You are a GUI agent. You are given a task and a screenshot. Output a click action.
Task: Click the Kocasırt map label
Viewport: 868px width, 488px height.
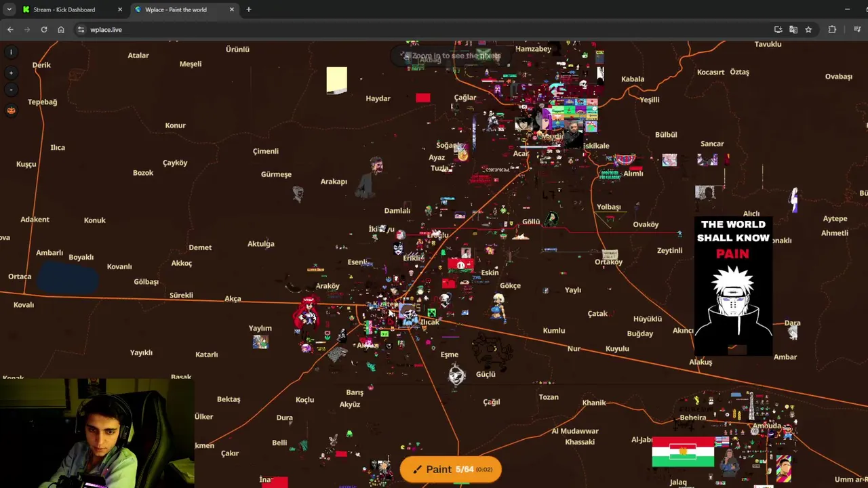click(711, 73)
